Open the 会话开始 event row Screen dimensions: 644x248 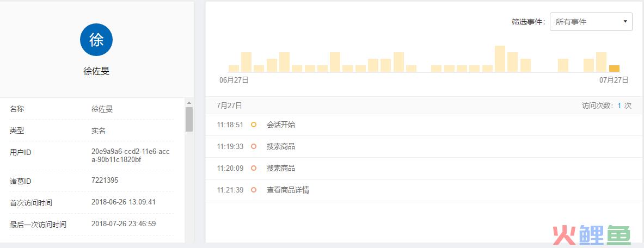pyautogui.click(x=425, y=125)
